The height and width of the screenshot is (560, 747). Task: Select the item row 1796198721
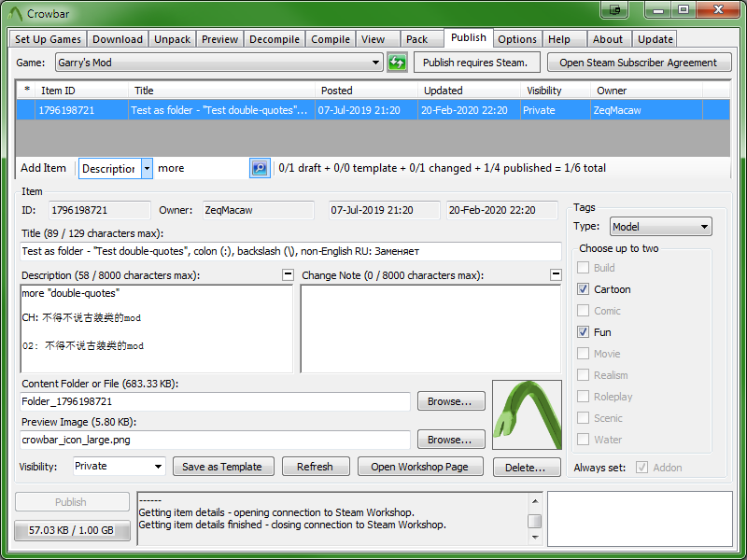[x=373, y=110]
